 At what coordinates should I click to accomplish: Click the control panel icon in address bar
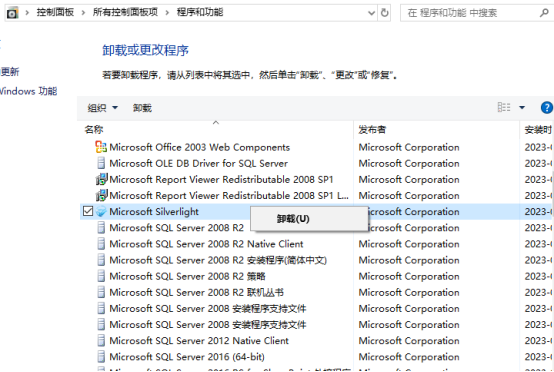pyautogui.click(x=12, y=13)
